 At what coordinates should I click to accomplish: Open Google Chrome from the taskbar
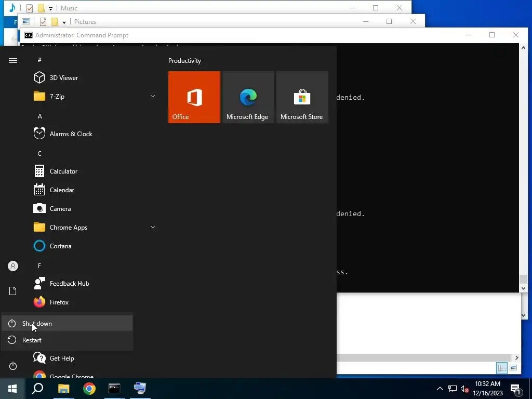tap(89, 389)
